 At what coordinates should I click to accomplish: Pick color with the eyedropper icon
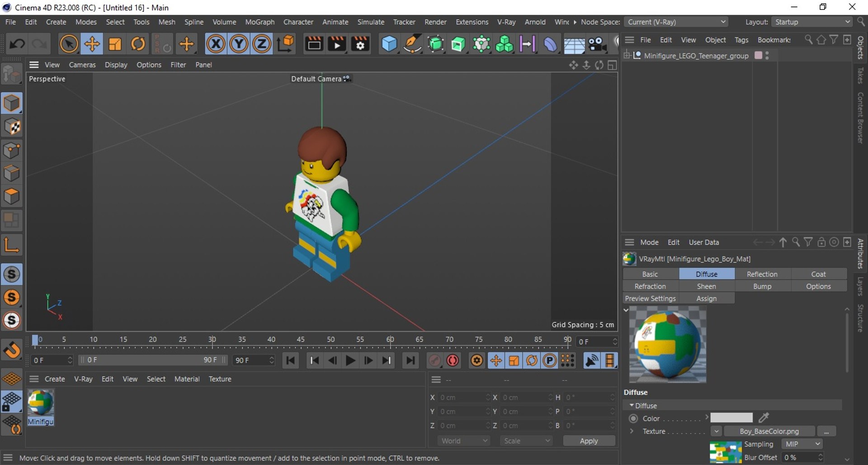click(x=764, y=418)
